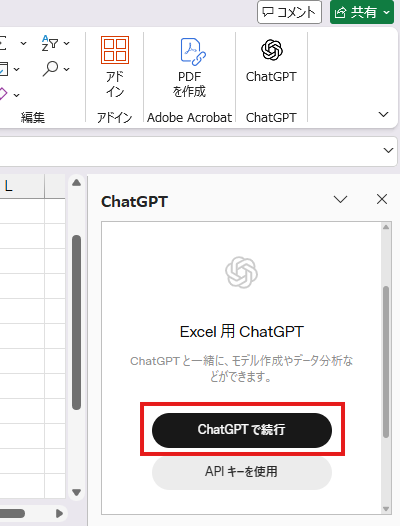This screenshot has width=400, height=526.
Task: Collapse the ribbon with the chevron
Action: [x=383, y=114]
